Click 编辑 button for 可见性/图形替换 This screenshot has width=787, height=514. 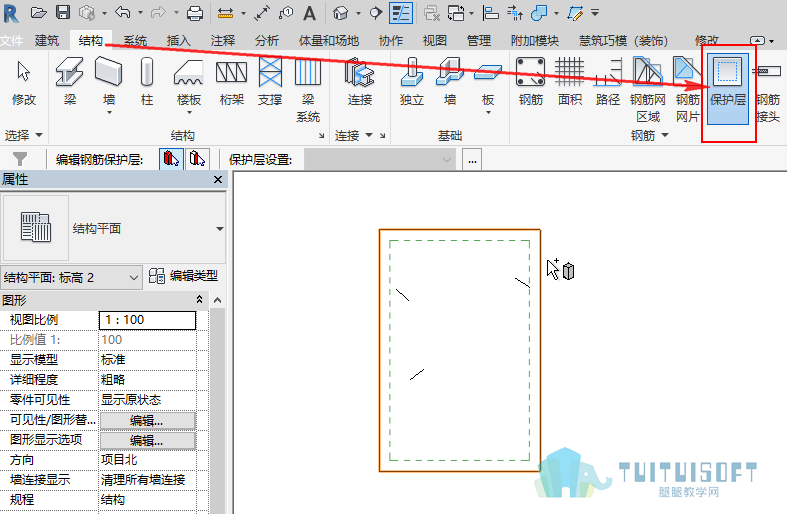(147, 421)
